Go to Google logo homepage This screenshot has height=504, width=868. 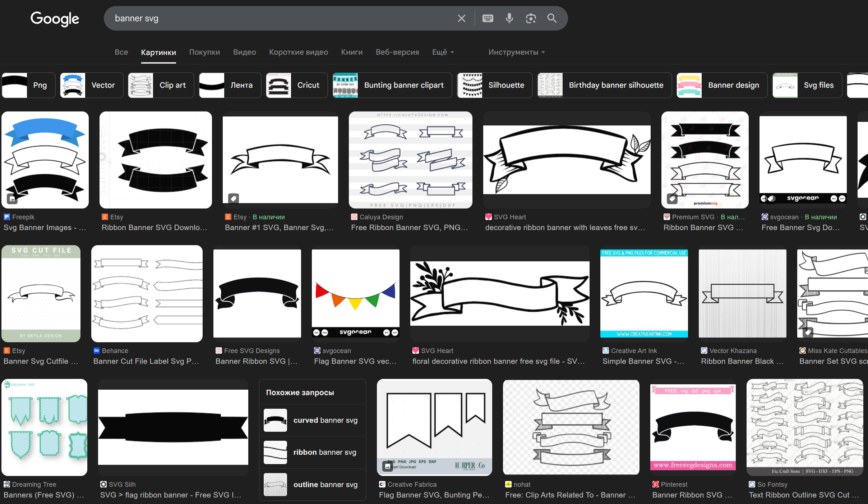[x=55, y=19]
